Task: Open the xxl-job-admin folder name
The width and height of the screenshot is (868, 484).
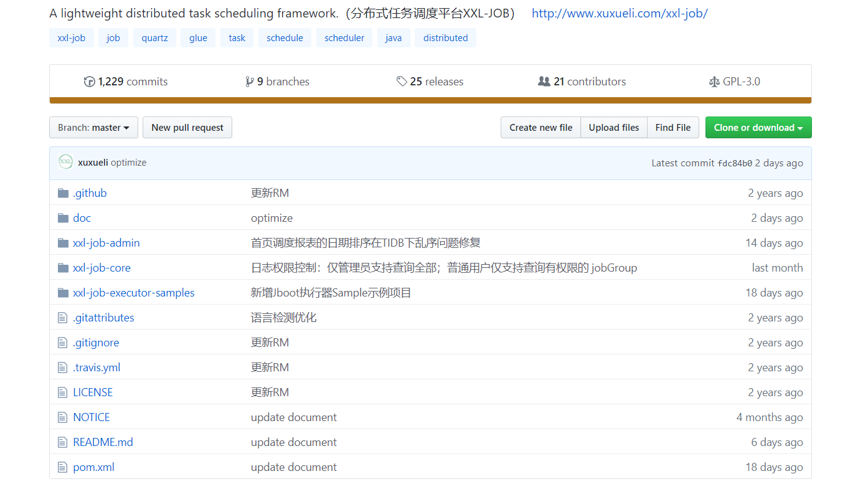Action: (x=106, y=243)
